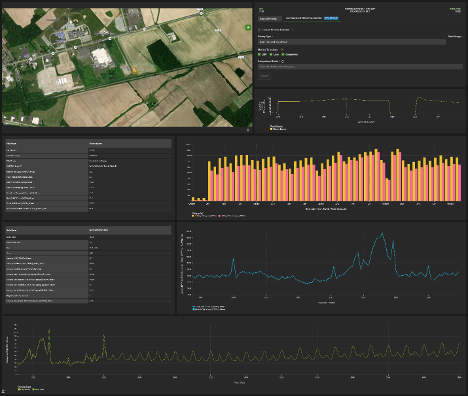Untick the green Comparison checkbox
This screenshot has width=468, height=396.
(283, 54)
